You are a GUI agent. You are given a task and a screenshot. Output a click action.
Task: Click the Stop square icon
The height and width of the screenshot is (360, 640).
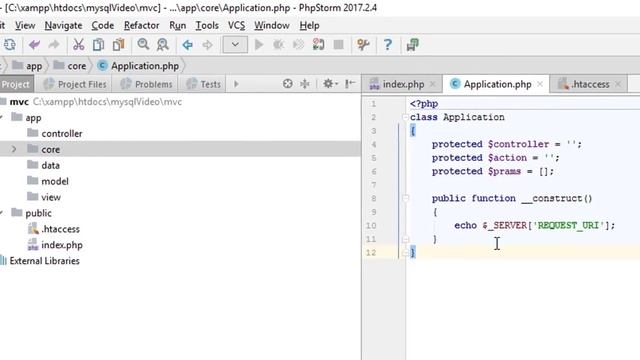click(338, 44)
